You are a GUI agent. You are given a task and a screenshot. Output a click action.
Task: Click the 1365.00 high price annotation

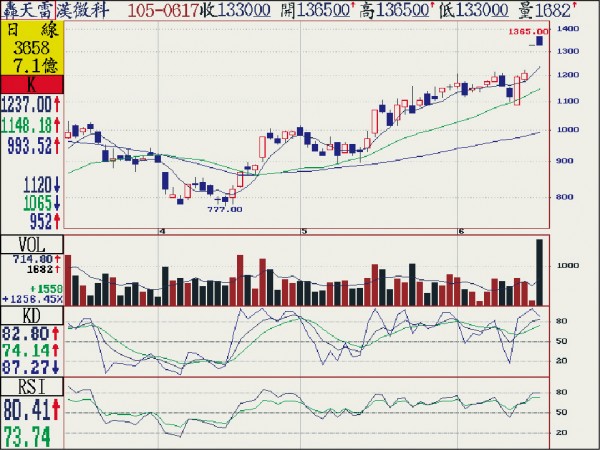click(528, 31)
